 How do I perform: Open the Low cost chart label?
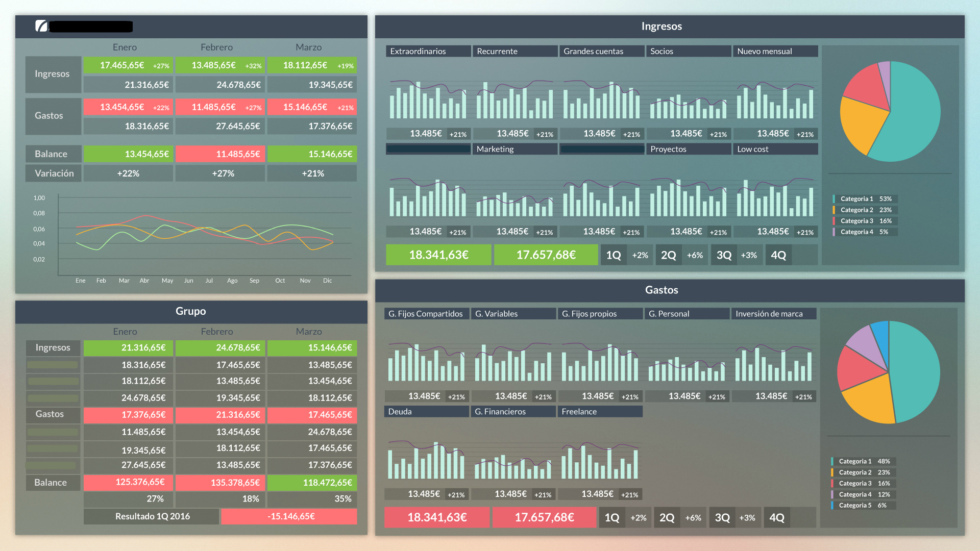pyautogui.click(x=775, y=149)
